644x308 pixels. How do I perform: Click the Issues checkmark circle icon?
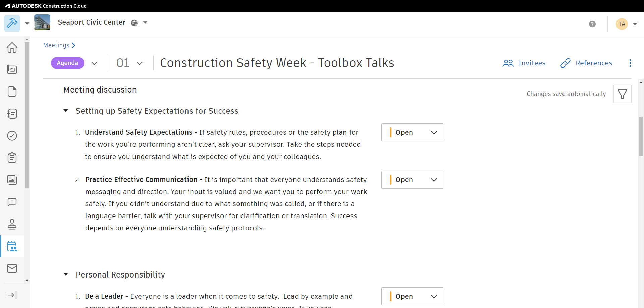pos(12,136)
